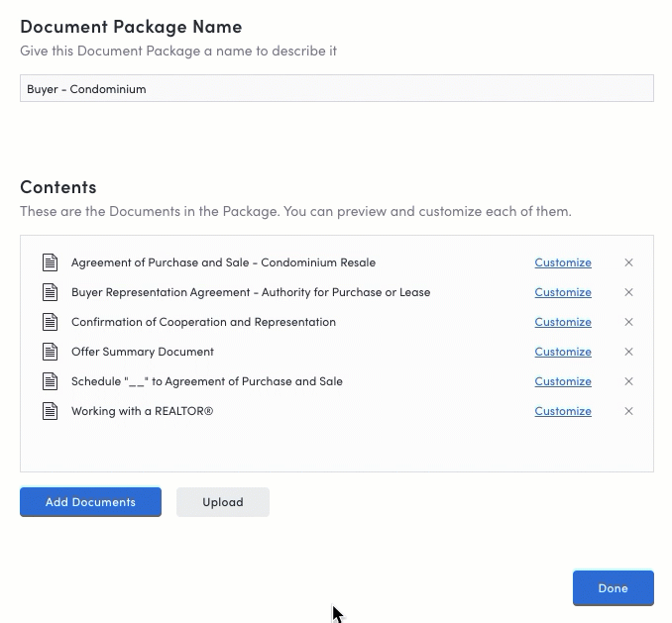Remove Schedule to Agreement of Purchase and Sale
This screenshot has width=672, height=623.
628,381
